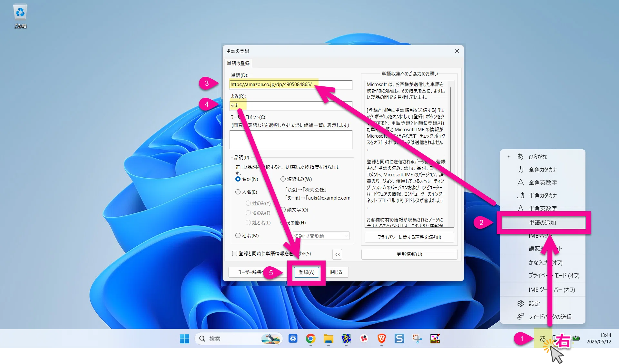Click the 単語(D) field containing amazon URL
This screenshot has height=364, width=619.
coord(291,84)
